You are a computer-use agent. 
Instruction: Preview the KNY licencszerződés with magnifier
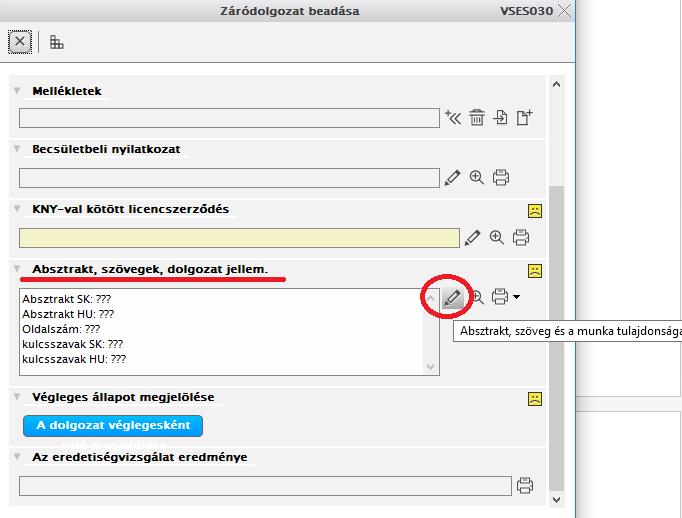point(497,237)
